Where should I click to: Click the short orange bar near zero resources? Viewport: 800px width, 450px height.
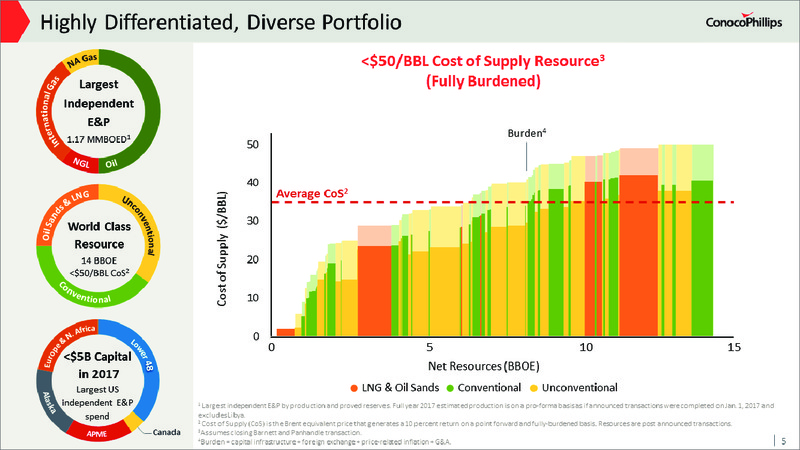286,332
